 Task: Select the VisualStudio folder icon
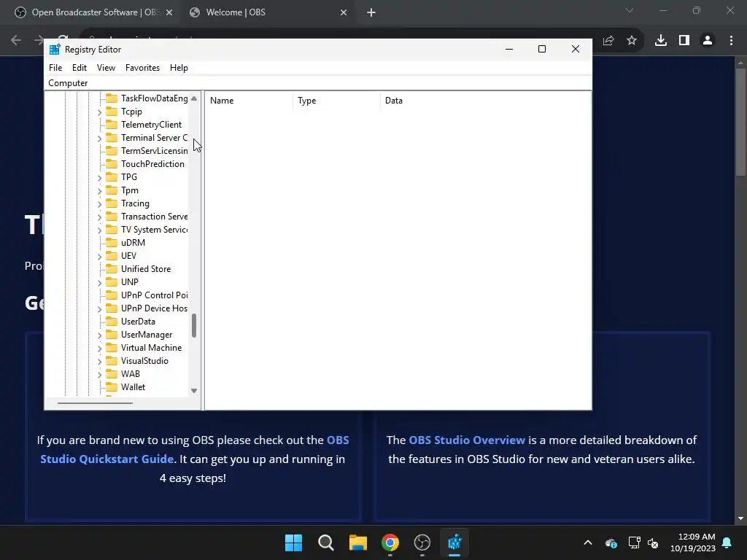pyautogui.click(x=112, y=361)
